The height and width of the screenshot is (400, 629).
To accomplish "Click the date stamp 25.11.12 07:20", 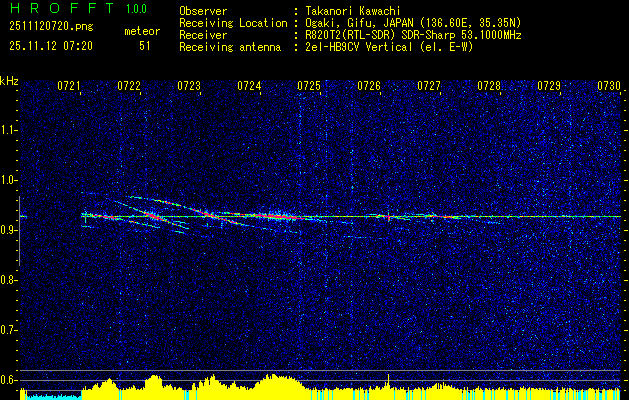I will tap(51, 46).
